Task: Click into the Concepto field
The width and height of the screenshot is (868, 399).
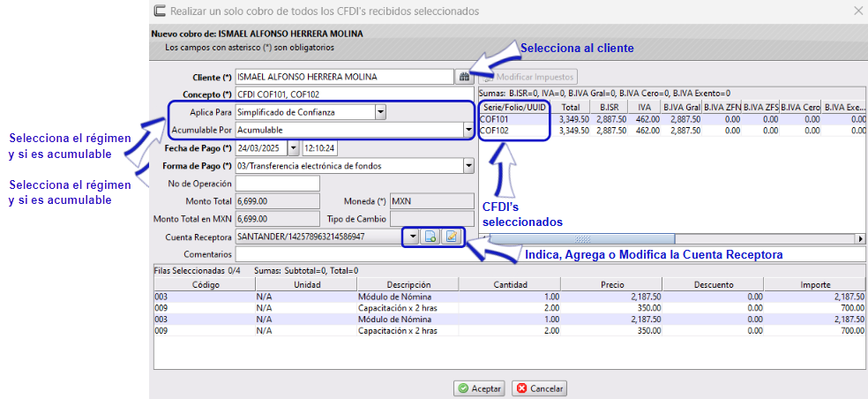Action: coord(355,94)
